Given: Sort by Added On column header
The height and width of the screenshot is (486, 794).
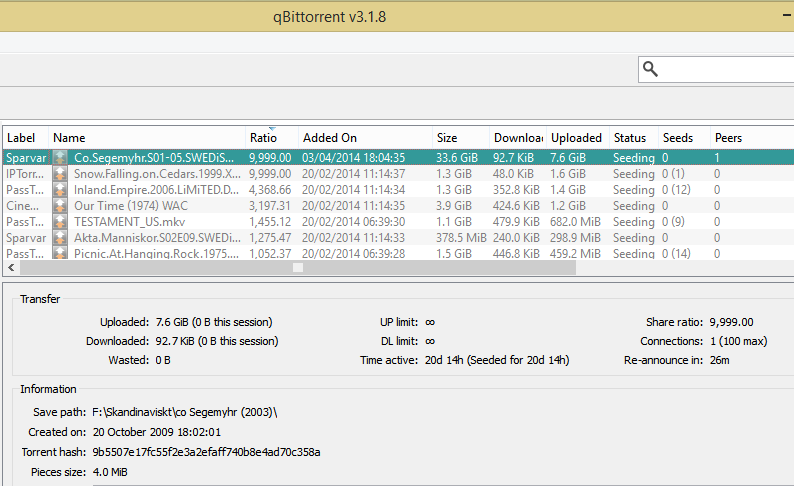Looking at the screenshot, I should coord(365,138).
